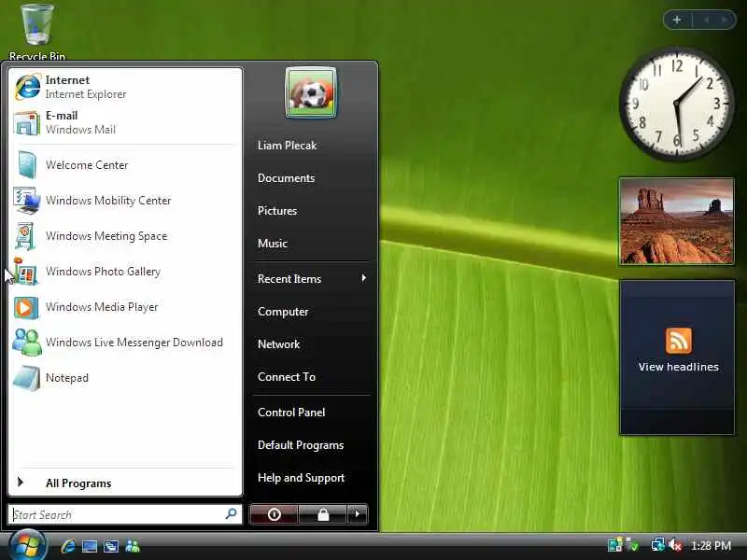Expand All Programs list

coord(125,483)
